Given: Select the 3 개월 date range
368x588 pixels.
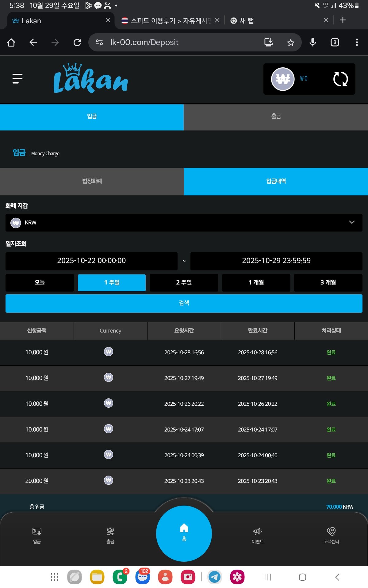Looking at the screenshot, I should click(x=328, y=282).
